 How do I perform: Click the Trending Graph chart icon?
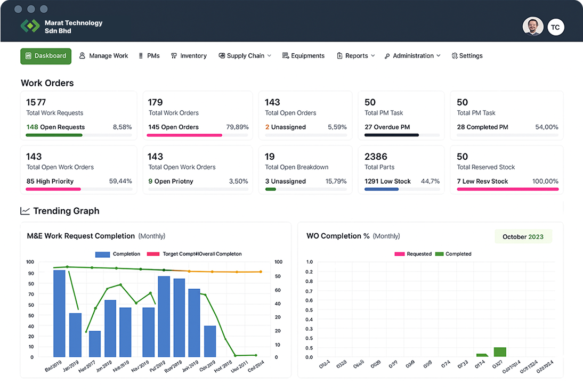pyautogui.click(x=25, y=211)
